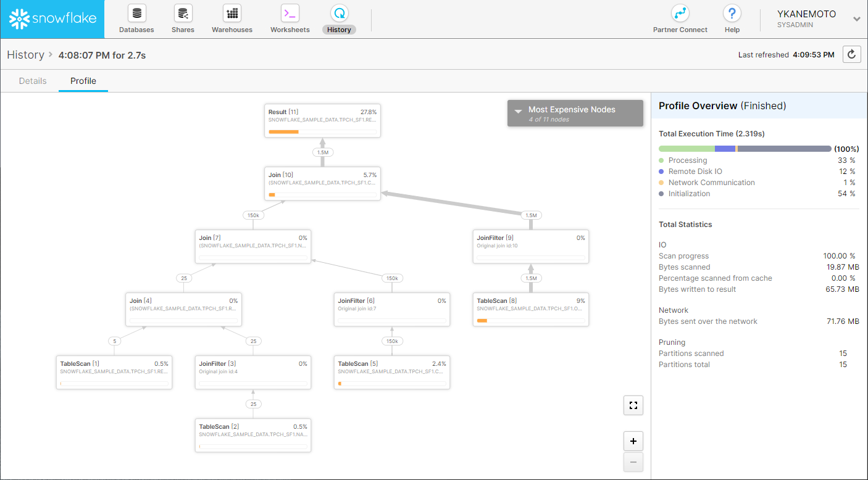Select the TableScan [8] node
Screen dimensions: 868x480
click(531, 309)
